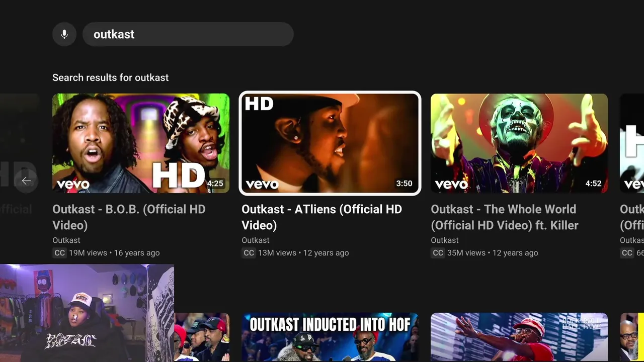Open The Whole World video thumbnail
The image size is (644, 362).
click(519, 143)
